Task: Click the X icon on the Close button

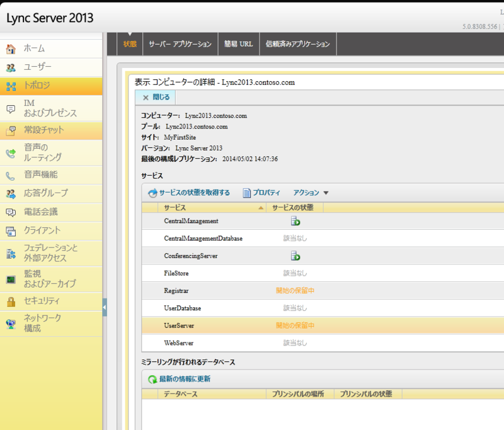Action: pyautogui.click(x=146, y=98)
